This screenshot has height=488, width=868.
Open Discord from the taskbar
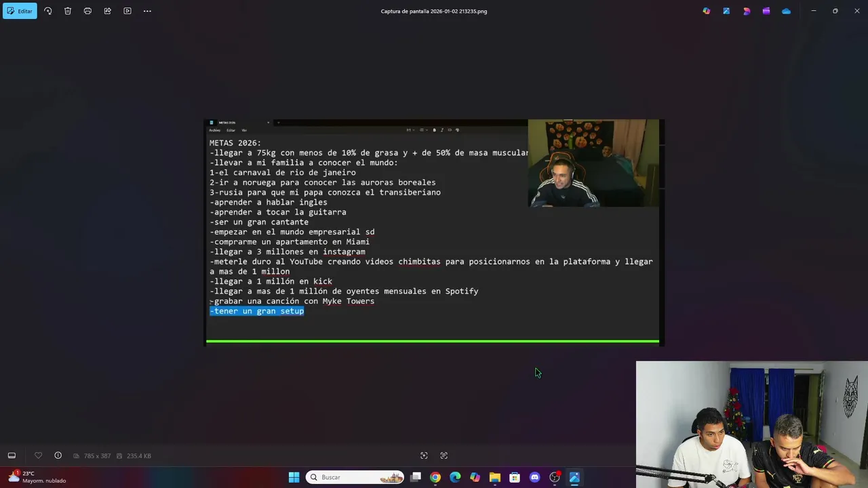pyautogui.click(x=534, y=477)
